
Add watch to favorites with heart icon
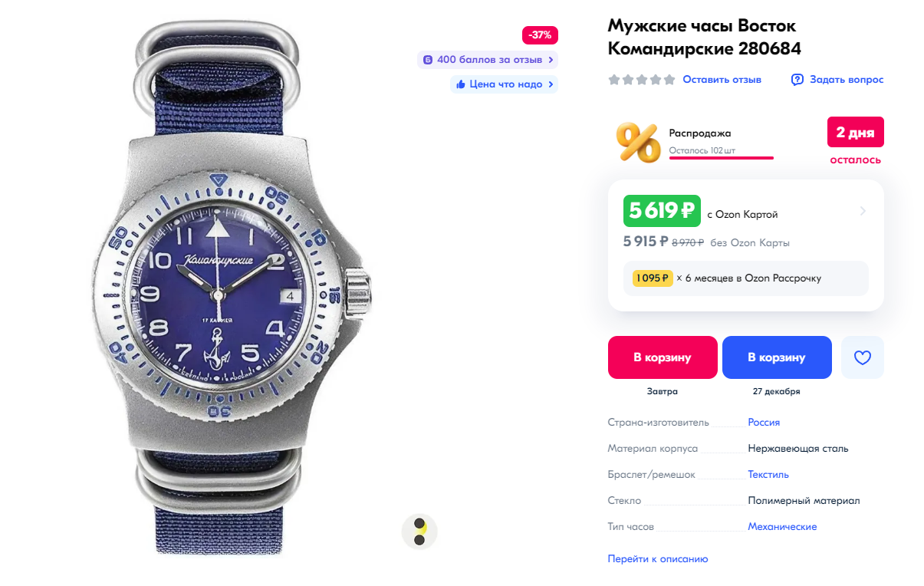tap(862, 357)
